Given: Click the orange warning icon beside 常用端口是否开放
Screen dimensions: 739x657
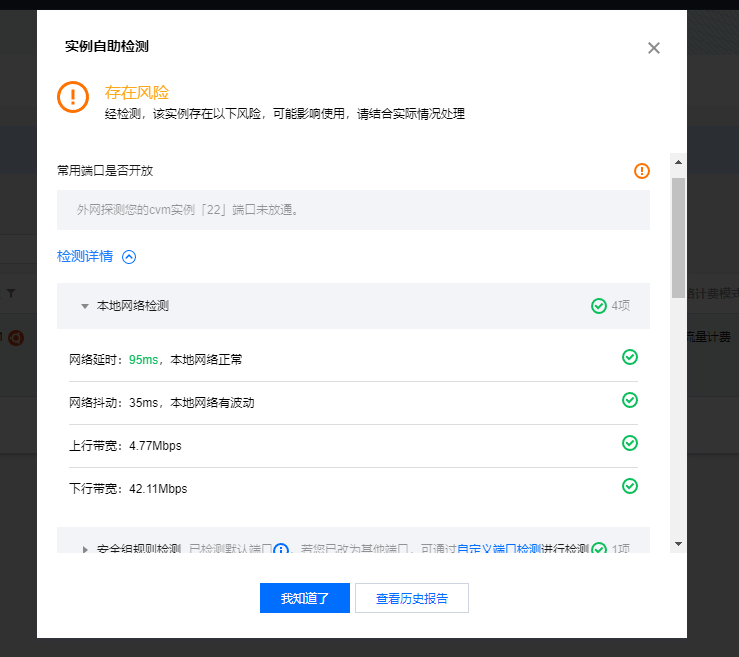Looking at the screenshot, I should pos(642,171).
